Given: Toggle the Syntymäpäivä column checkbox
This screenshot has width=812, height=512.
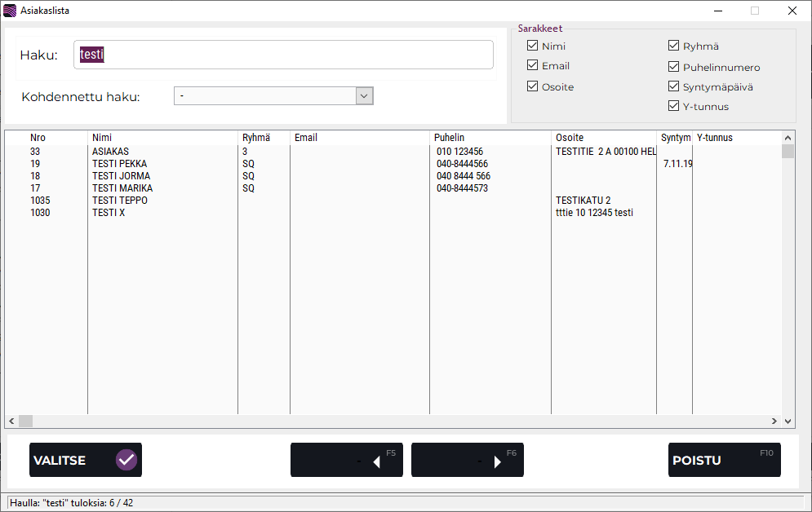Looking at the screenshot, I should [x=674, y=86].
